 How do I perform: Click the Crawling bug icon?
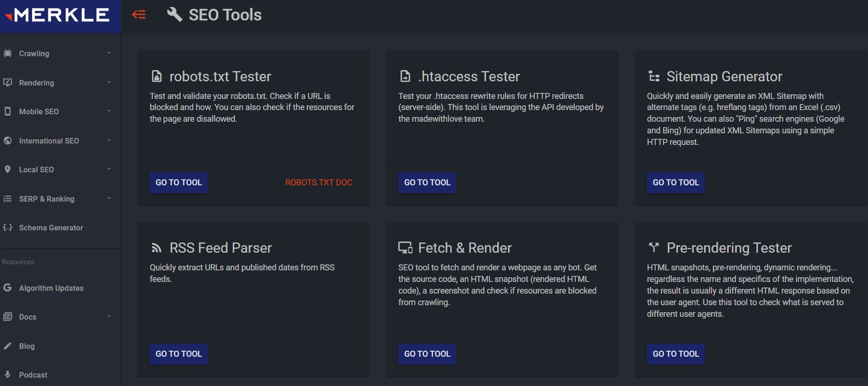(7, 53)
